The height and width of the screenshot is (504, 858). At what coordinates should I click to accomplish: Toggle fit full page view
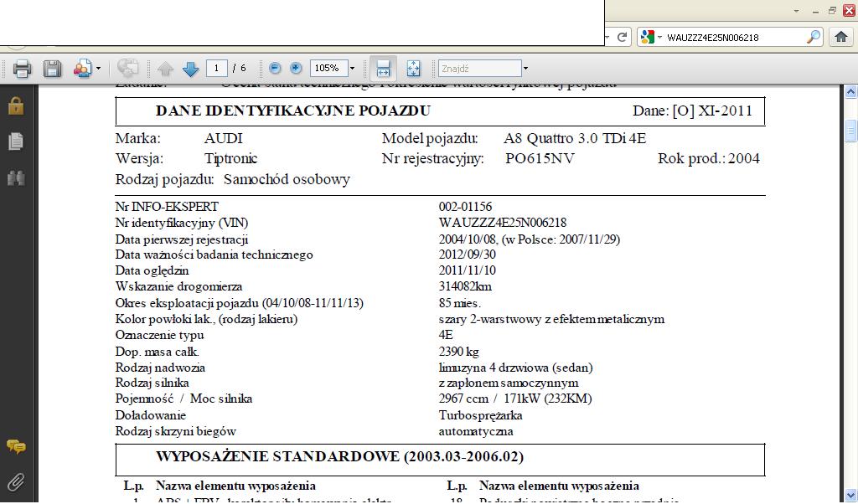[x=414, y=69]
